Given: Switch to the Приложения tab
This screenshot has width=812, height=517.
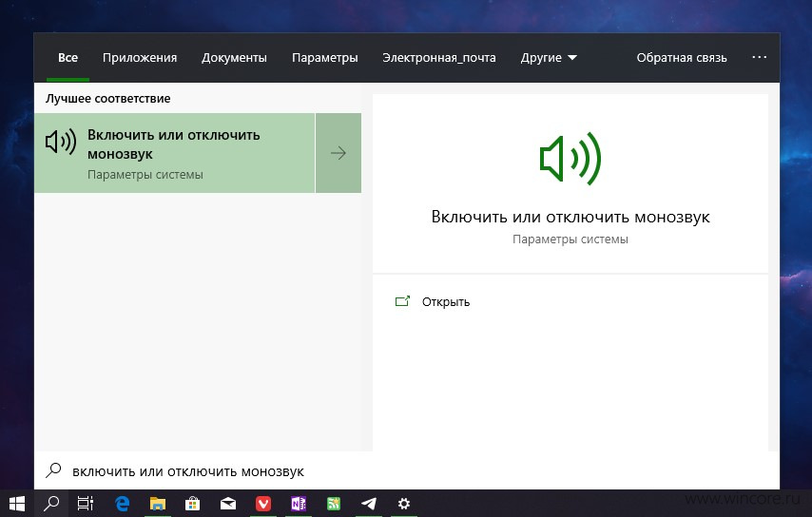Looking at the screenshot, I should coord(140,57).
